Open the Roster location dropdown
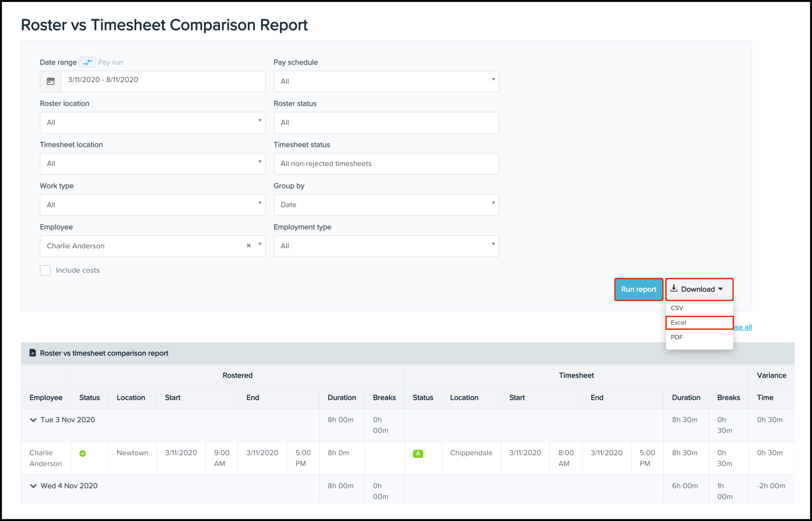 (152, 122)
